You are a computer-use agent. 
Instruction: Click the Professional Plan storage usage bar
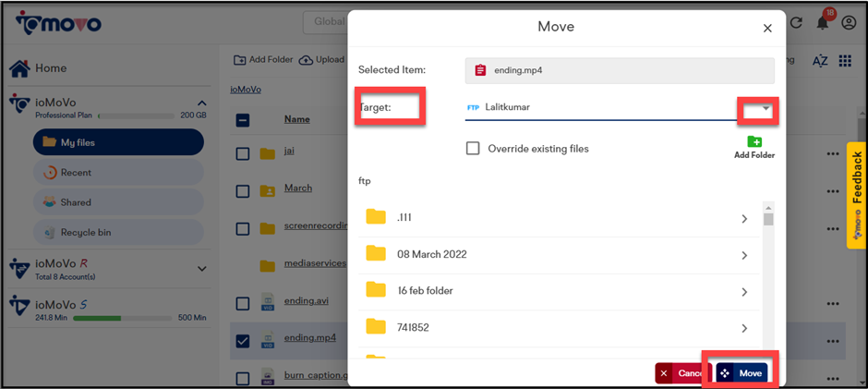(136, 116)
